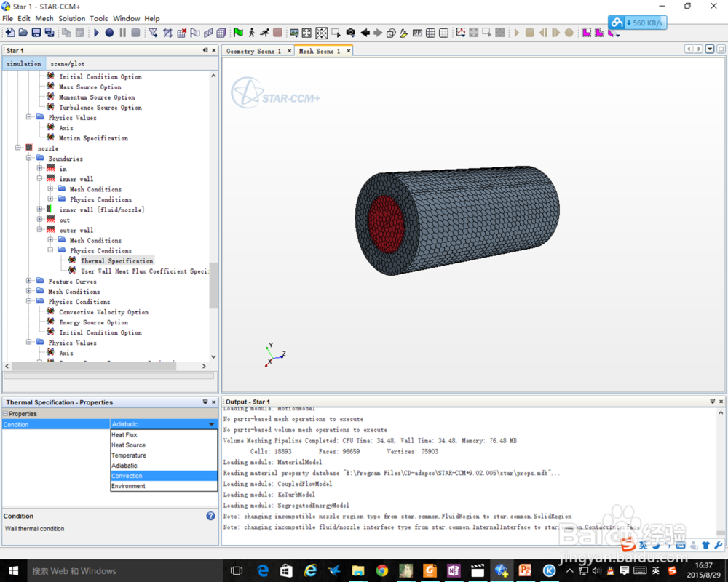
Task: Expand the Feature Curves folder
Action: pos(29,281)
